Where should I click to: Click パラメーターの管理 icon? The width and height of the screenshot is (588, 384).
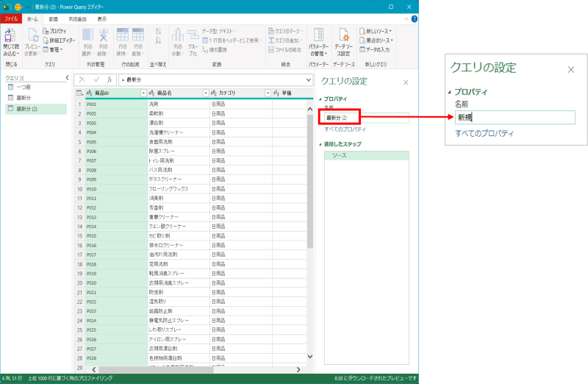tap(318, 35)
